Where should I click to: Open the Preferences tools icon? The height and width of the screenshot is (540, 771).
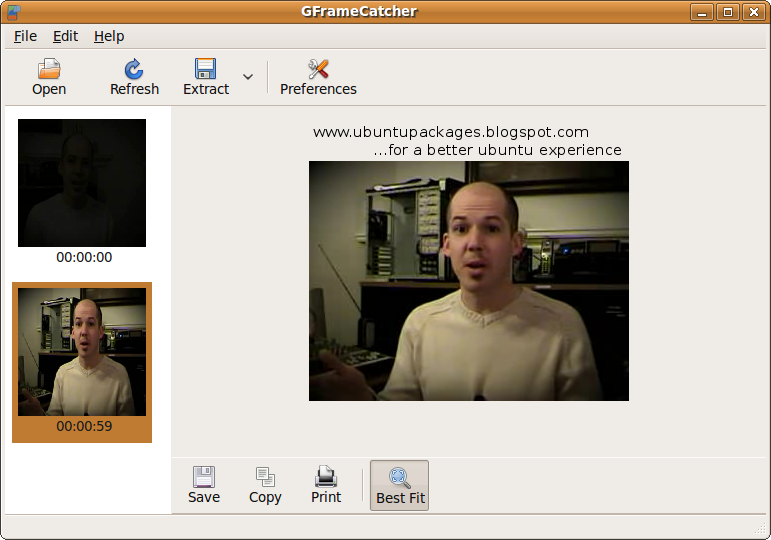(318, 69)
